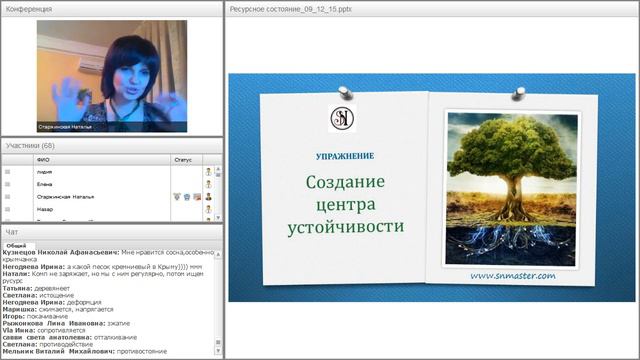Viewport: 640px width, 360px height.
Task: Click Маришка's message 'сжимается, напрягается'
Action: [x=58, y=309]
